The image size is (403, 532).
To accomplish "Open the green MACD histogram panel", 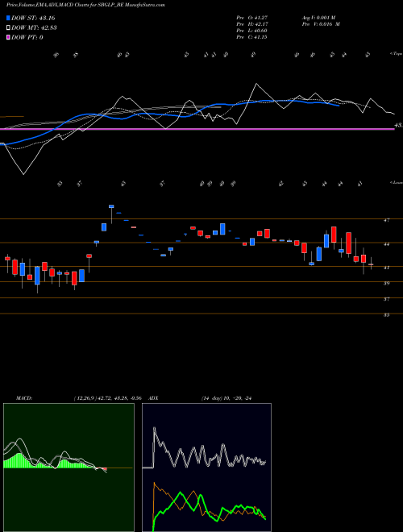I will click(69, 468).
